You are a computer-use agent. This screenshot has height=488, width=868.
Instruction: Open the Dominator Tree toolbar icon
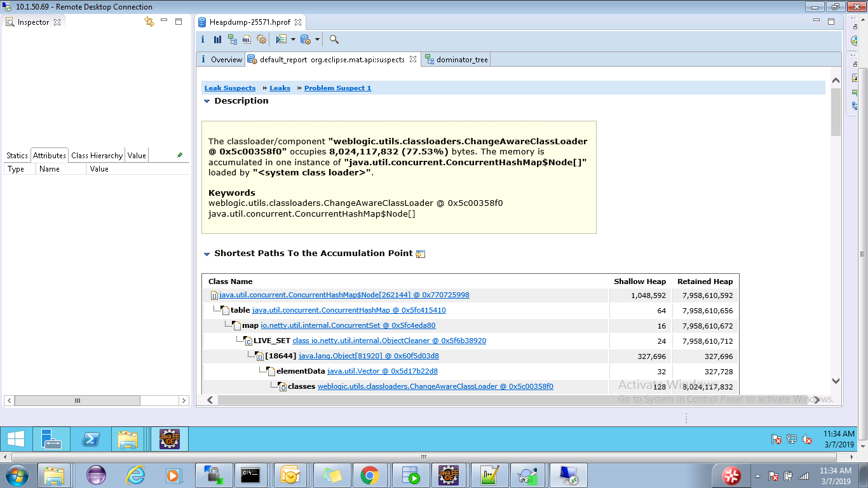click(x=233, y=39)
